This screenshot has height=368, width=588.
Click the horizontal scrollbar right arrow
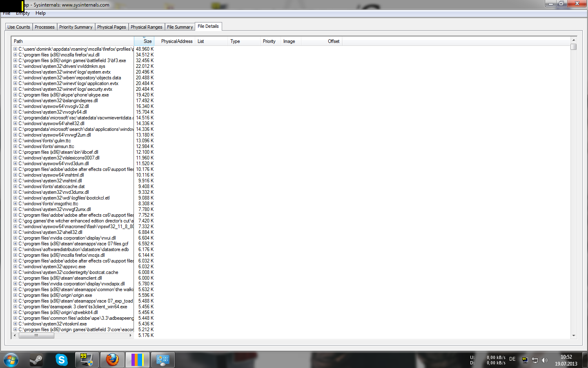point(130,335)
